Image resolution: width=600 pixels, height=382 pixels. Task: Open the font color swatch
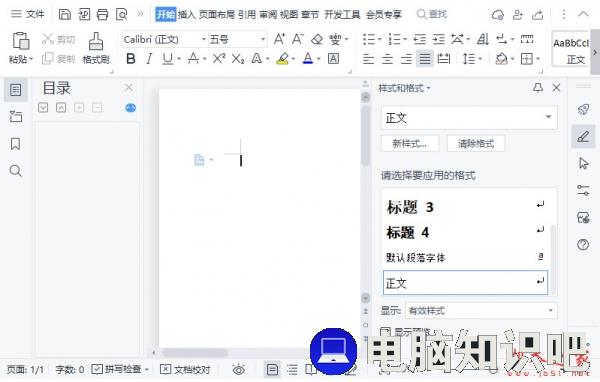click(x=308, y=59)
